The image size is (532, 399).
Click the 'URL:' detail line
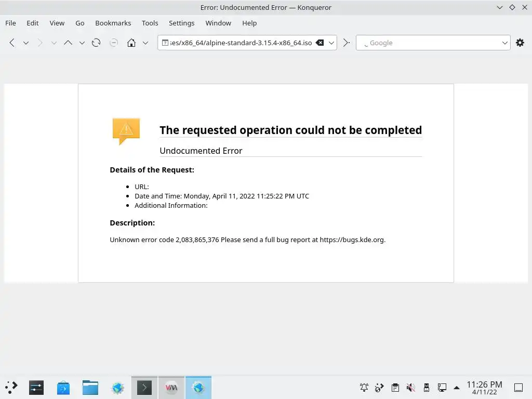(142, 187)
